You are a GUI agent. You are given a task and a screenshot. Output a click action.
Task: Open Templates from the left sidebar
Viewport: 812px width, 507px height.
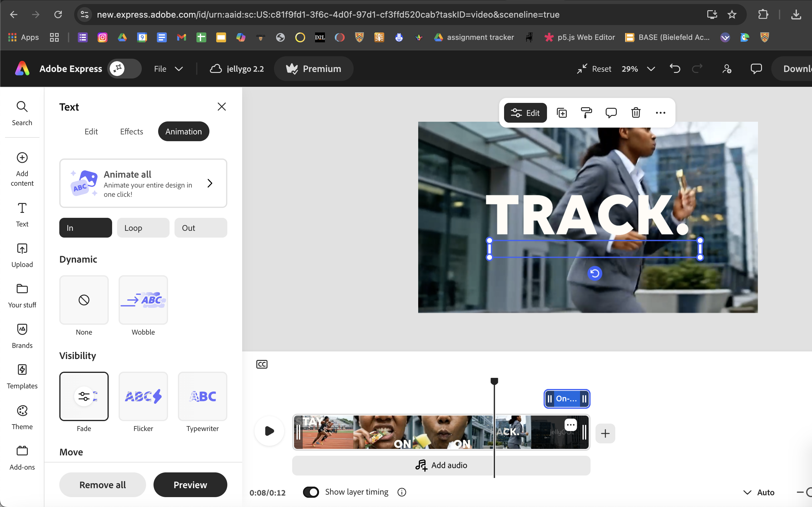[x=22, y=377]
